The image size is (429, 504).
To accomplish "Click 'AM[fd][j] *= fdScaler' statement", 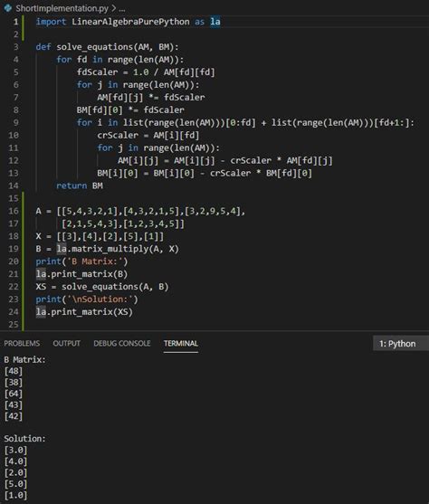I will click(151, 98).
